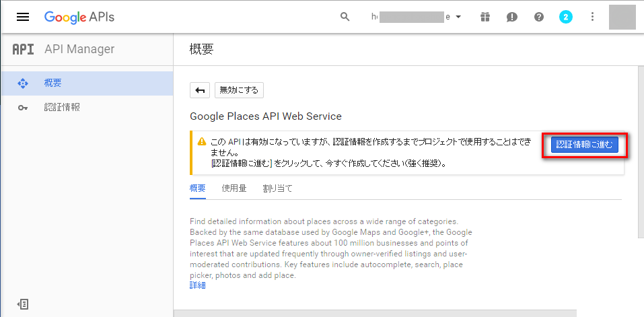This screenshot has height=317, width=644.
Task: Click the Google Places API Web Service title
Action: point(266,116)
